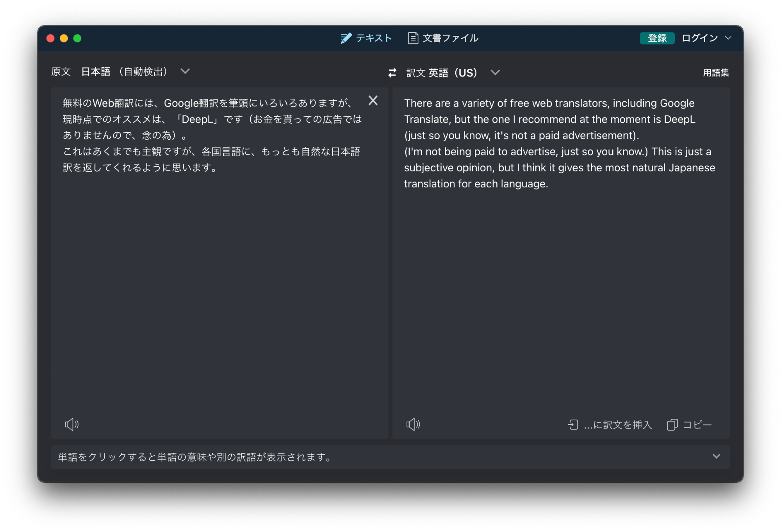The height and width of the screenshot is (532, 781).
Task: Click the word 'subjective' in translation
Action: pos(429,168)
